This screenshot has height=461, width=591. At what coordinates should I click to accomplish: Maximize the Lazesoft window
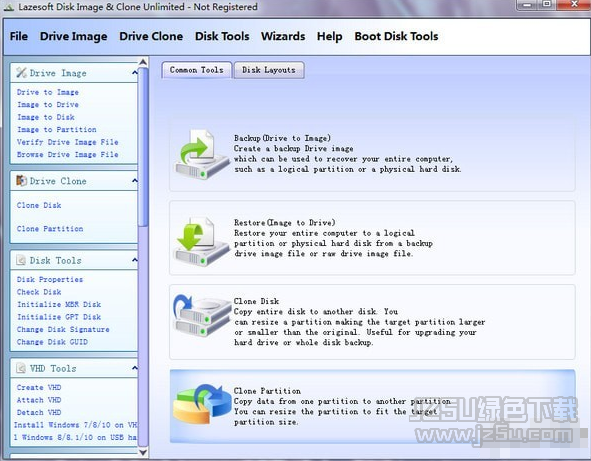point(547,5)
